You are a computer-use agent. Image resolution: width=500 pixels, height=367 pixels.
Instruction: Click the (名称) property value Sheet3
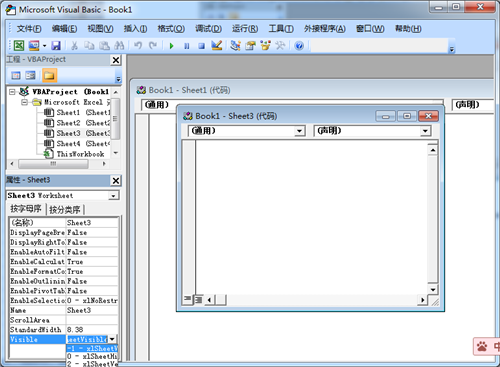(92, 223)
